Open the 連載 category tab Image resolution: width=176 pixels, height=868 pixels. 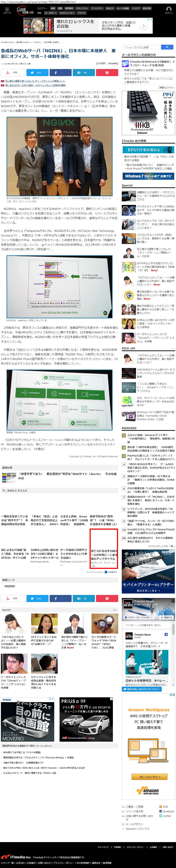pos(60,8)
